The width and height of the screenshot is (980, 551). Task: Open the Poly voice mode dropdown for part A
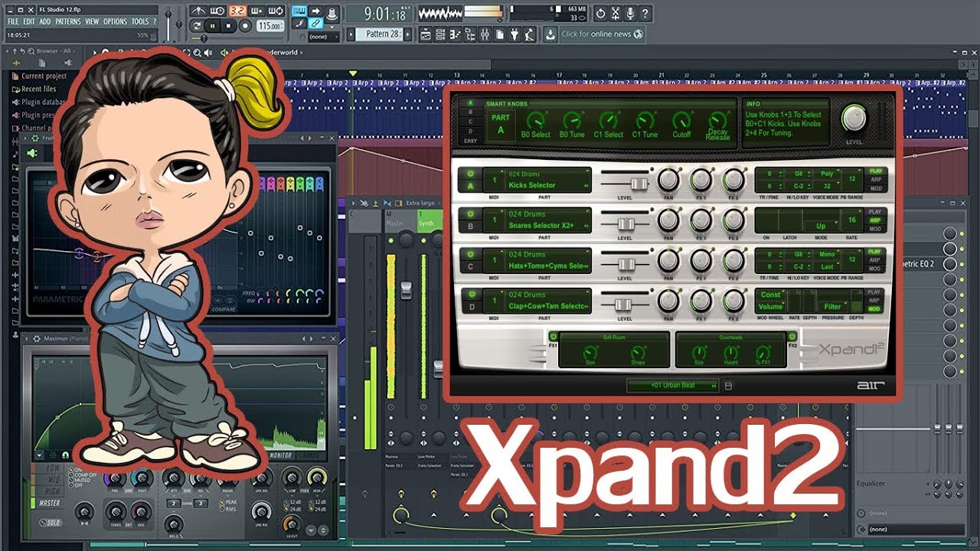pyautogui.click(x=826, y=174)
